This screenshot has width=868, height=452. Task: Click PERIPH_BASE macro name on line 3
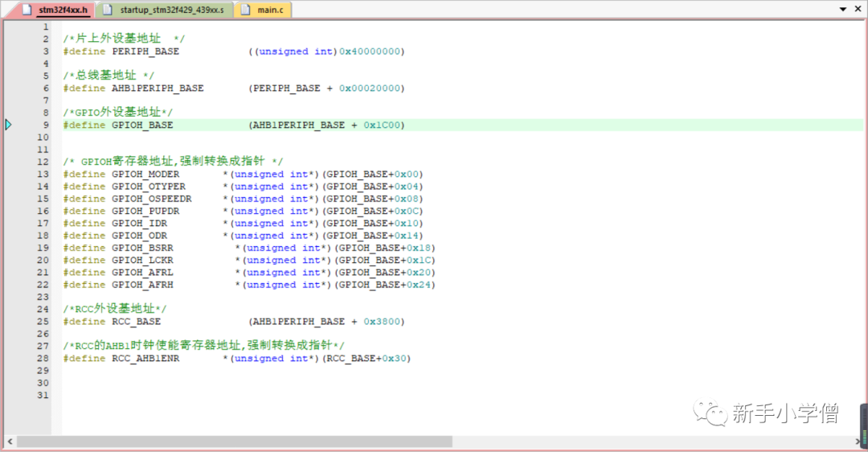[x=145, y=51]
